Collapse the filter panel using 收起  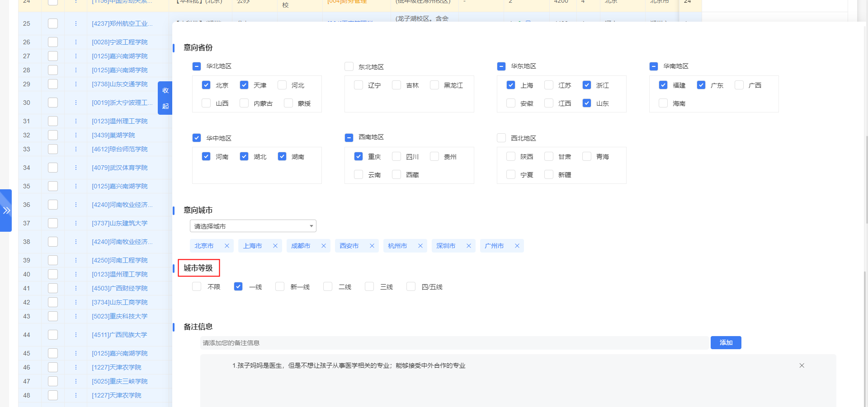coord(165,98)
